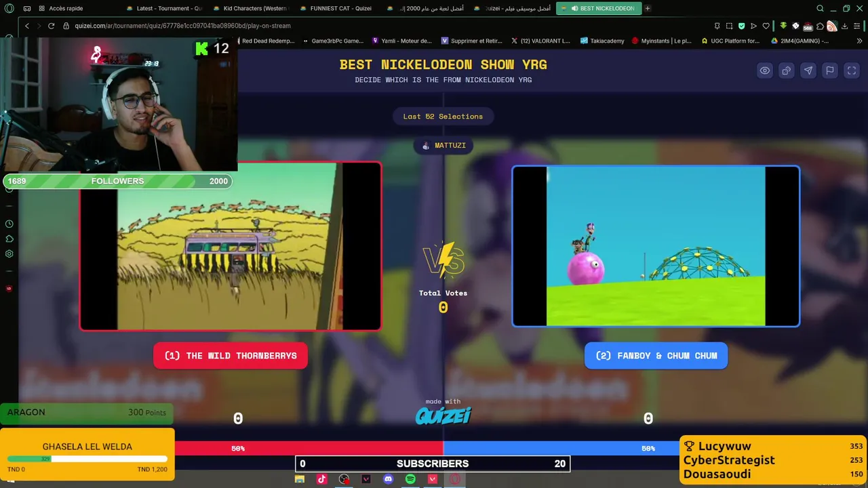Click the browser tab search magnifier
Screen dimensions: 868x488
[x=821, y=8]
